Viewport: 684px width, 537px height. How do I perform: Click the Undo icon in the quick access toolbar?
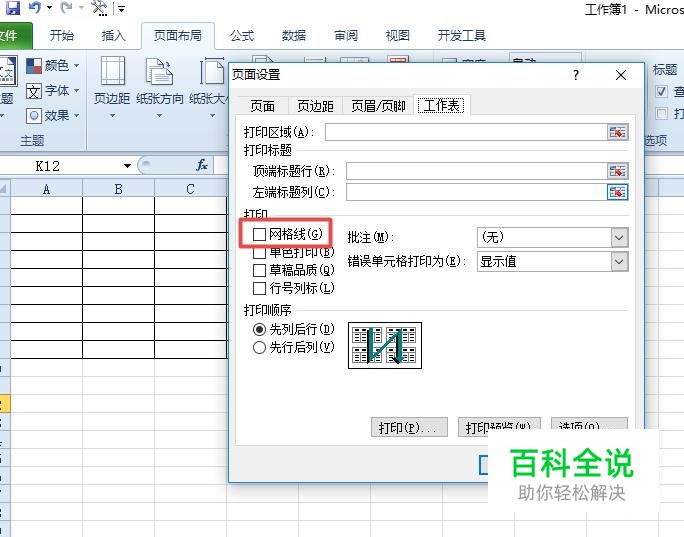click(34, 7)
